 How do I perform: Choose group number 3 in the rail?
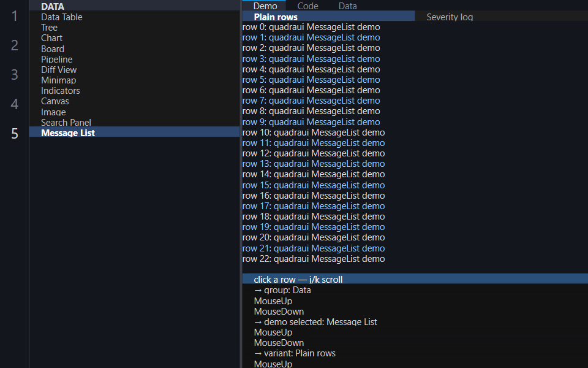click(15, 74)
